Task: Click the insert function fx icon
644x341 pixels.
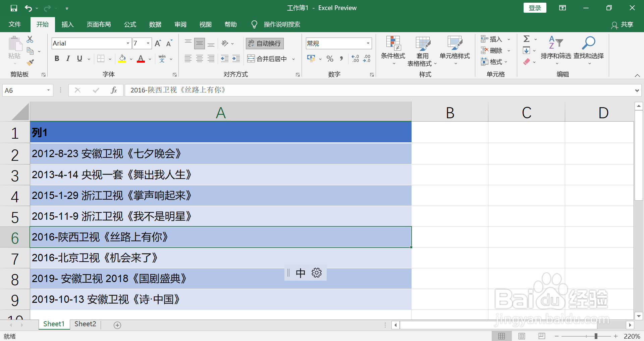Action: point(114,90)
